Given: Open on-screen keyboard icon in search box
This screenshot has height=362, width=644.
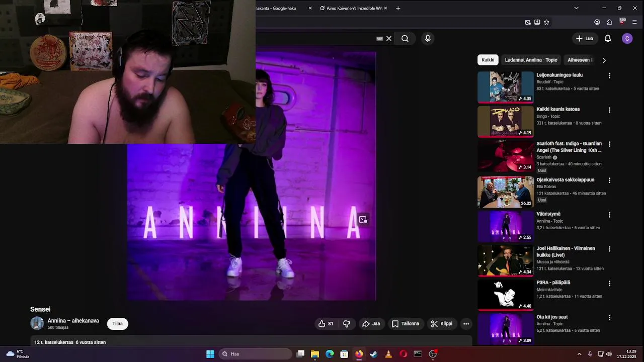Looking at the screenshot, I should click(x=380, y=39).
